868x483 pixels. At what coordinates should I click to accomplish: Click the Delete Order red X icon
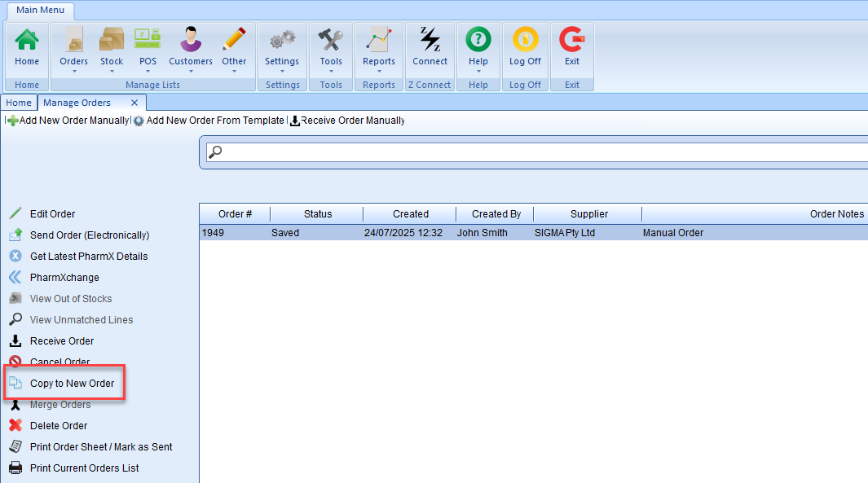click(15, 425)
